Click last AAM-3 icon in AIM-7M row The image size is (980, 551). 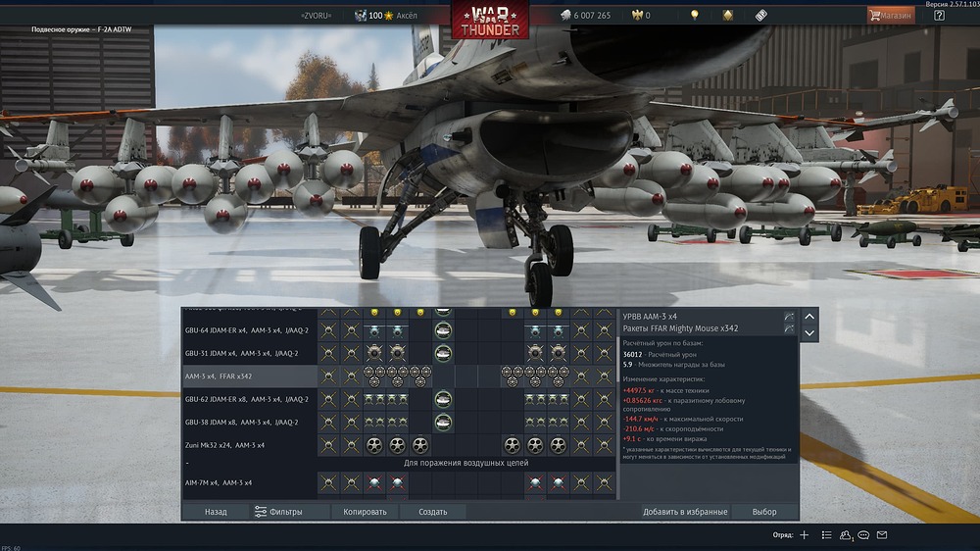point(604,482)
